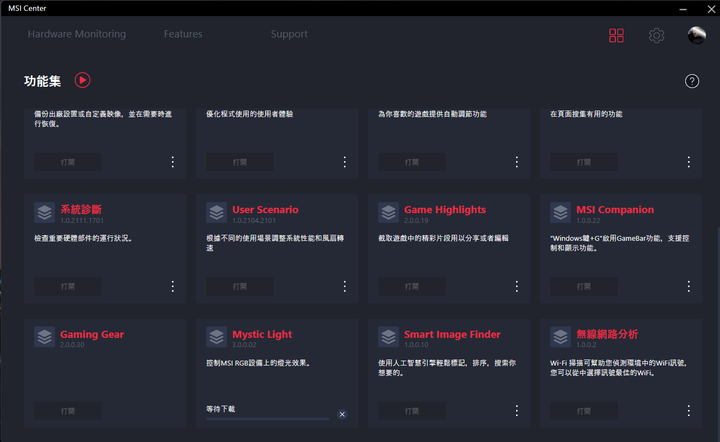Click 打開 on the 優化程式使用 card
Image resolution: width=720 pixels, height=442 pixels.
(240, 162)
